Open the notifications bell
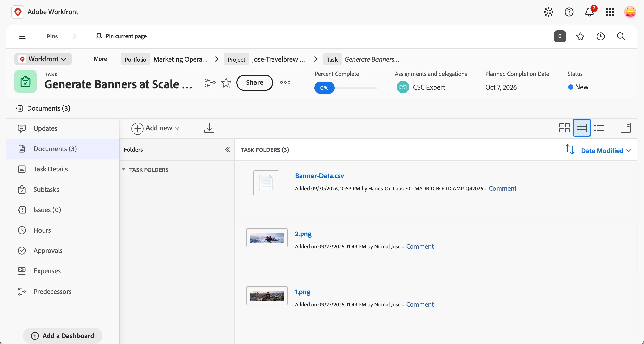This screenshot has width=644, height=344. pos(589,12)
